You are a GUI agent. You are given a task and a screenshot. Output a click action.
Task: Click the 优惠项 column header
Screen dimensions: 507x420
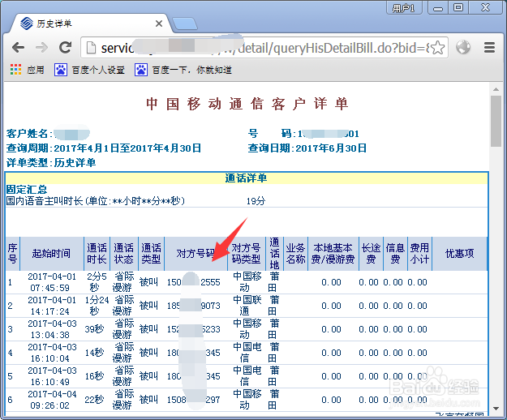459,254
